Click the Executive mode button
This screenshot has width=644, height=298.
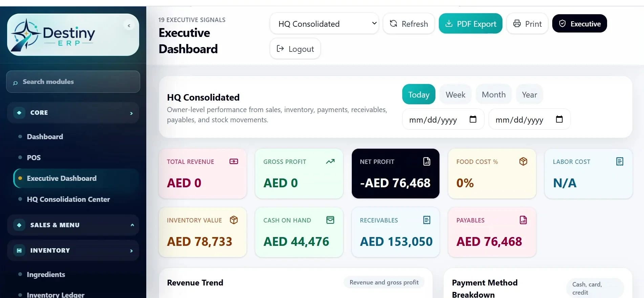click(580, 24)
